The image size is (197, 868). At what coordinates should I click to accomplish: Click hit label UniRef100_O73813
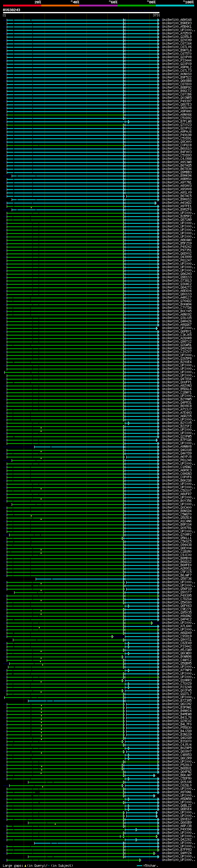pos(177,281)
